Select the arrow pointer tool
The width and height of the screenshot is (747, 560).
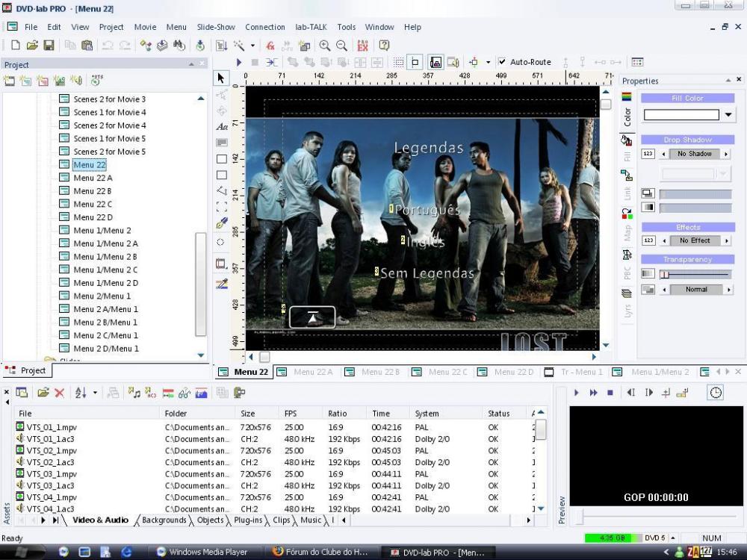tap(221, 78)
